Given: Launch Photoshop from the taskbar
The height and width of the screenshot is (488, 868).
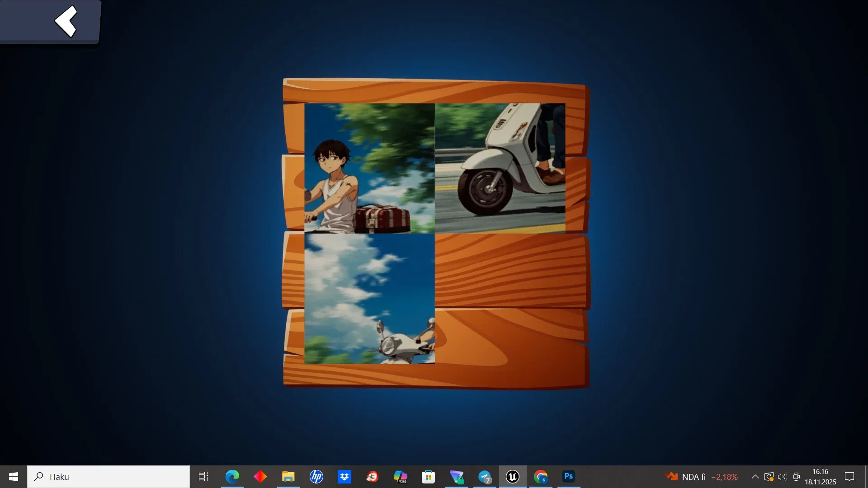Looking at the screenshot, I should click(568, 477).
